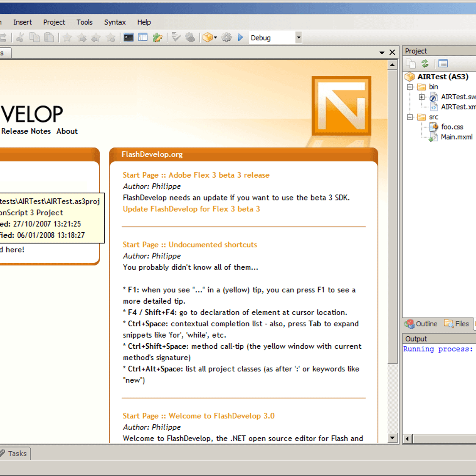Select the bin folder in project tree
This screenshot has height=476, width=476.
[x=433, y=87]
